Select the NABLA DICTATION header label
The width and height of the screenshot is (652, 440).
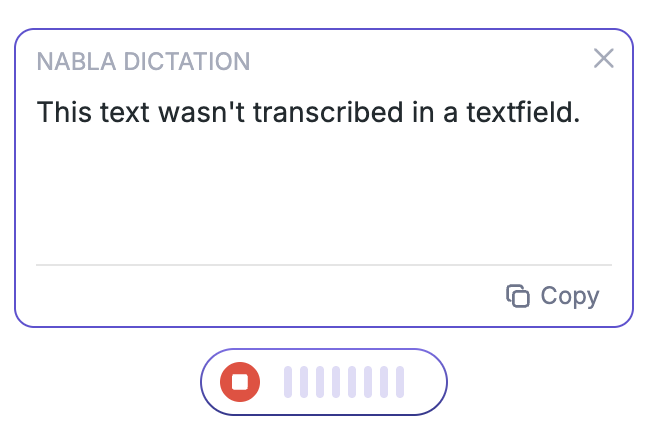[x=143, y=62]
